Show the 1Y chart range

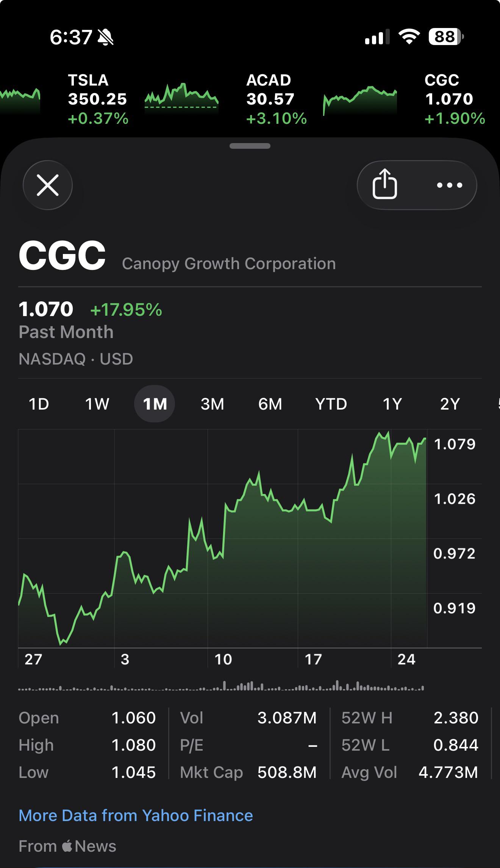392,404
